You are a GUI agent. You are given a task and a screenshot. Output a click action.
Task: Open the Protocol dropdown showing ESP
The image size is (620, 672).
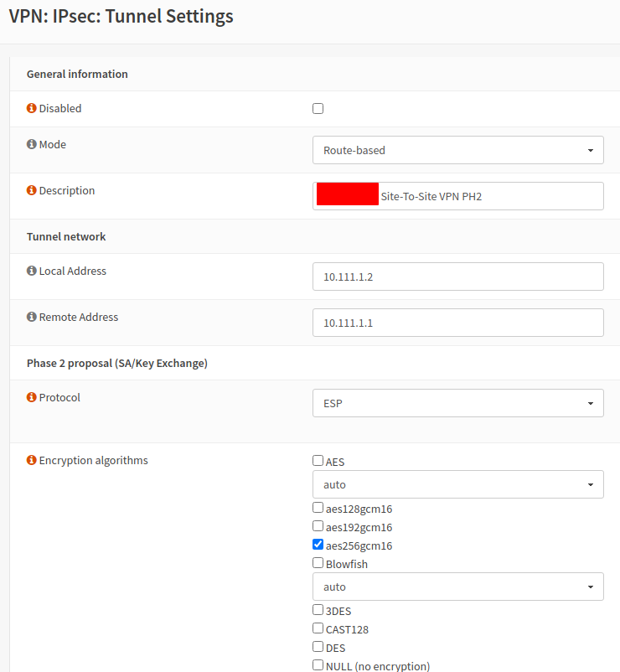click(458, 403)
